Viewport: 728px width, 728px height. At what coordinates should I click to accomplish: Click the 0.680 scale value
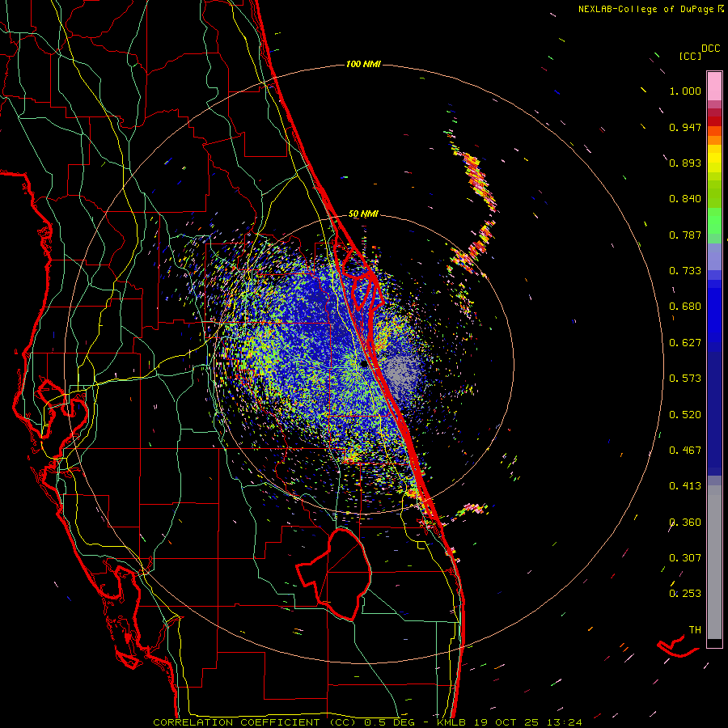click(685, 307)
